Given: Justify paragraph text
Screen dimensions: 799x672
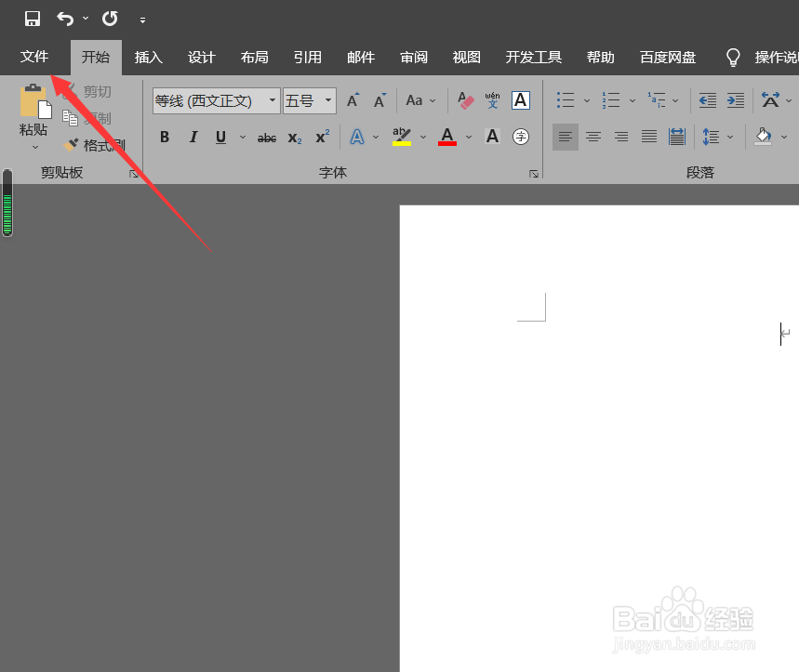Looking at the screenshot, I should [648, 137].
